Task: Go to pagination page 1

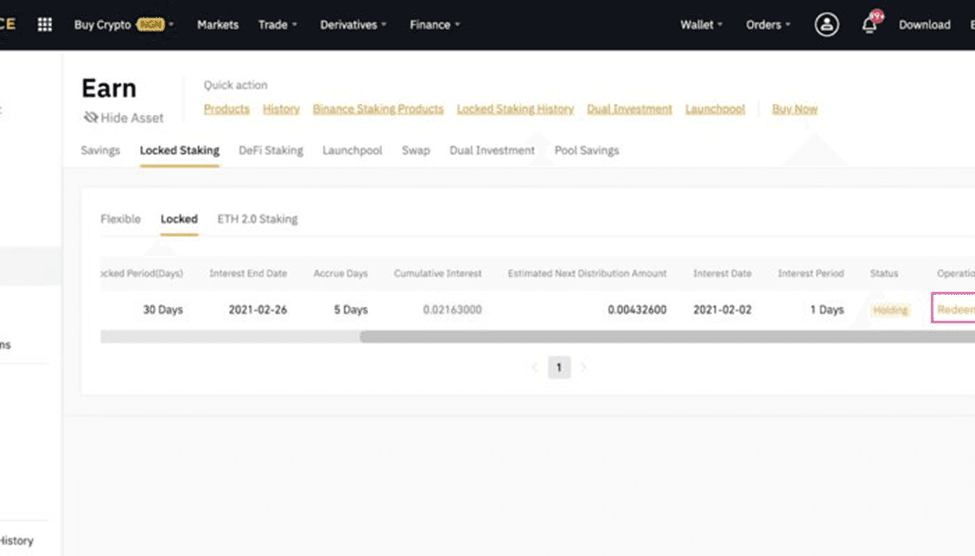Action: (x=559, y=367)
